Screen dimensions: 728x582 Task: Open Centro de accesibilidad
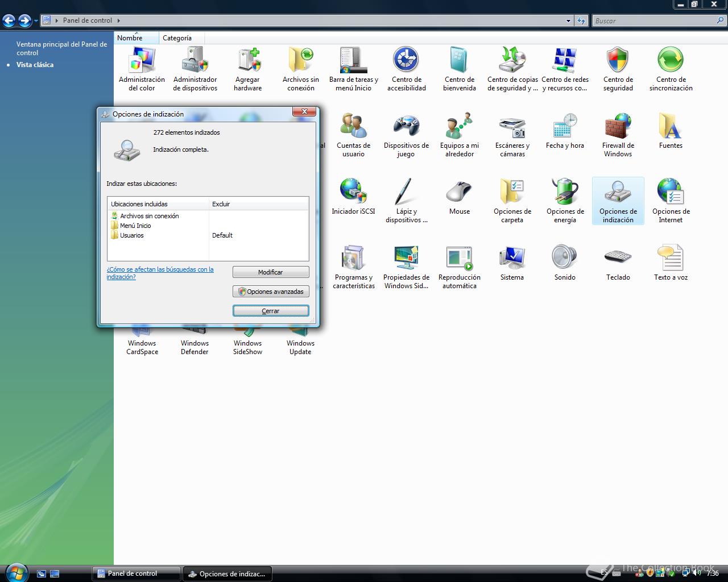(407, 69)
